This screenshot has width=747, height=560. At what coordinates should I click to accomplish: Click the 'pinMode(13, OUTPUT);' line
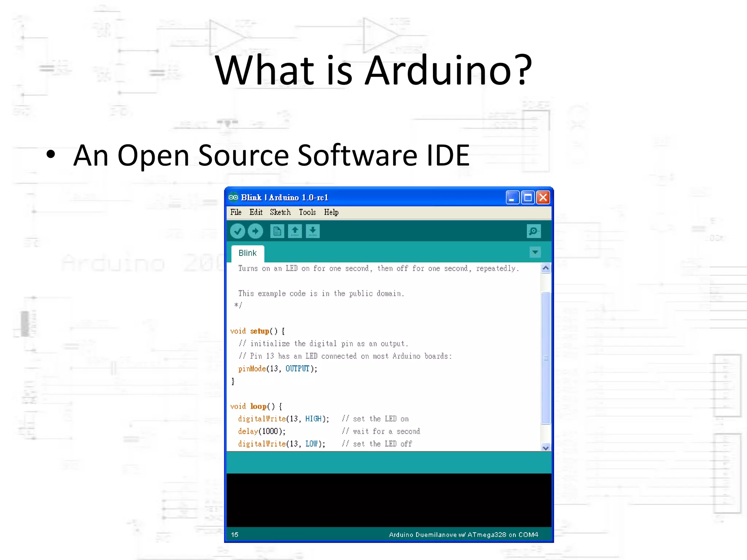(278, 369)
